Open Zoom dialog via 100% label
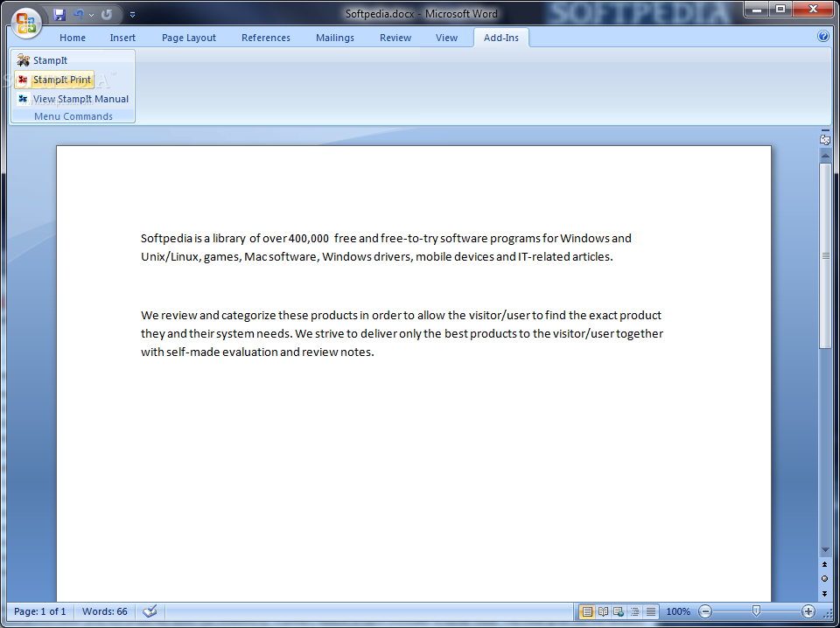The image size is (840, 628). point(678,611)
